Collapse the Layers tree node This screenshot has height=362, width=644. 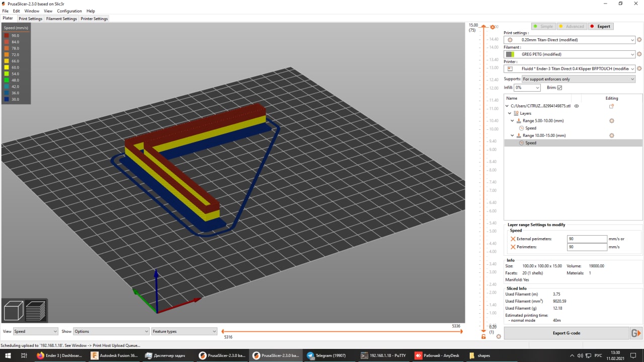pyautogui.click(x=510, y=113)
